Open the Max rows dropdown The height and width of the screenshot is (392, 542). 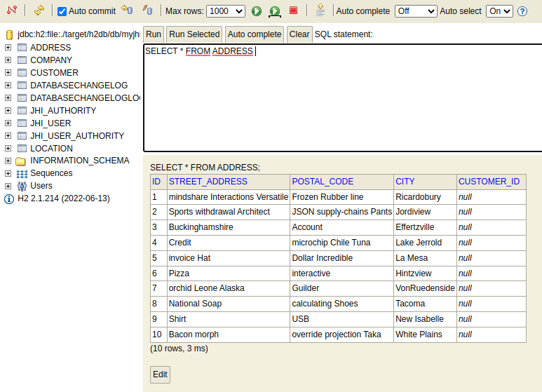(226, 11)
